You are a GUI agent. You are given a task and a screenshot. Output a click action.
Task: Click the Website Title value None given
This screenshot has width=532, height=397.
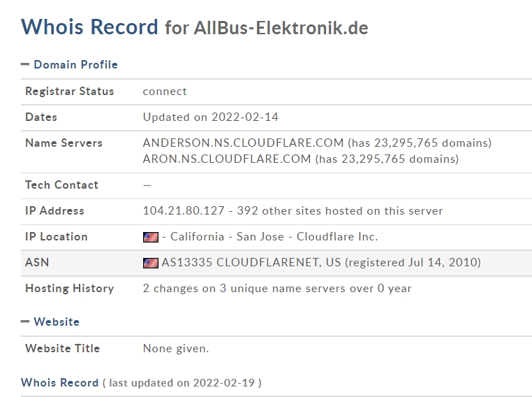175,348
